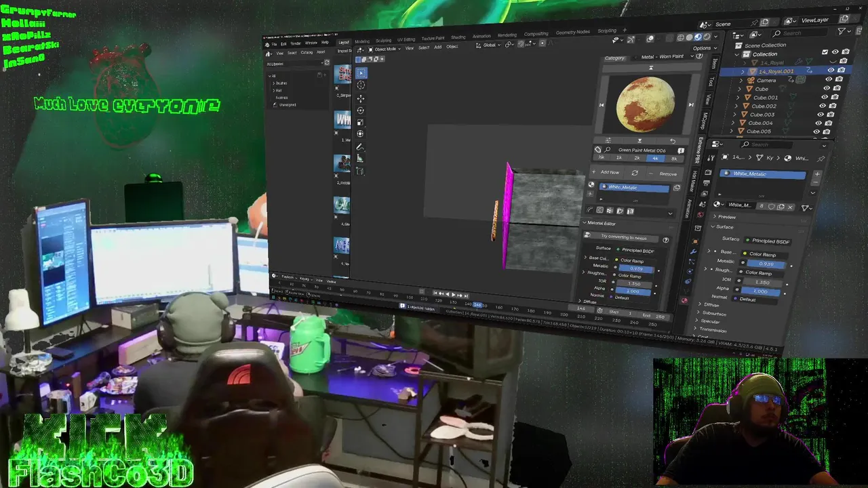
Task: Click Metallic 0.939 slider in properties panel
Action: click(x=765, y=263)
